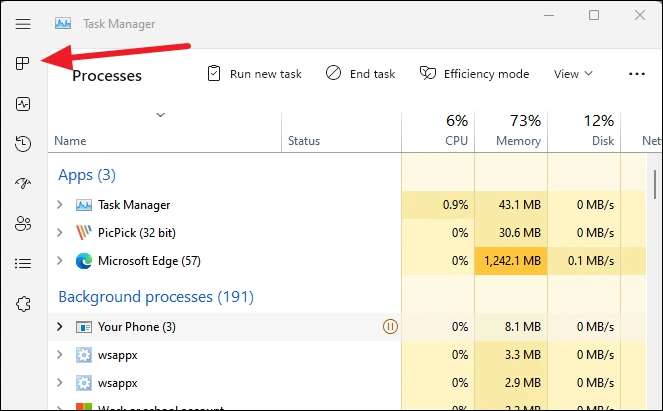Click the Your Phone process icon
The width and height of the screenshot is (663, 411).
pyautogui.click(x=84, y=327)
